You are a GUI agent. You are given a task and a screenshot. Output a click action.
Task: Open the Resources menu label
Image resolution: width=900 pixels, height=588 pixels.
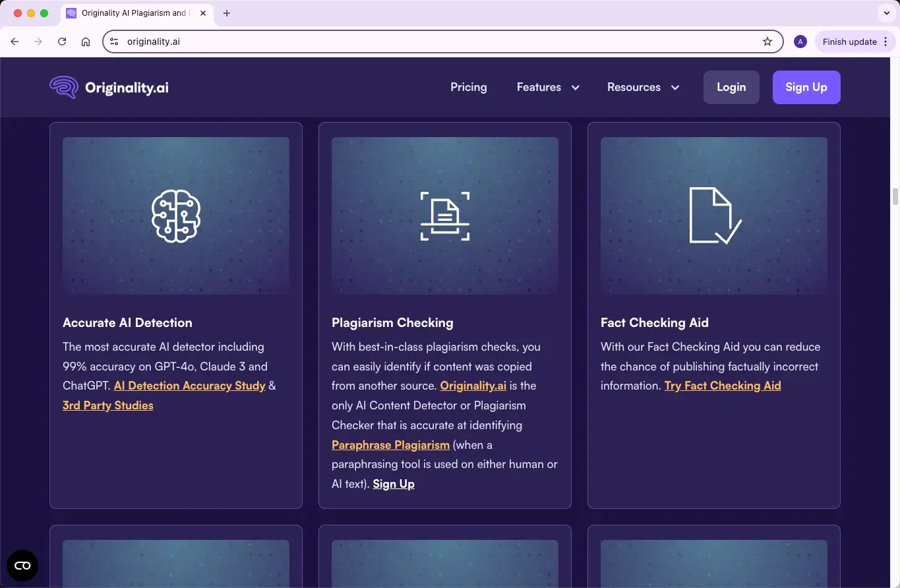coord(634,87)
